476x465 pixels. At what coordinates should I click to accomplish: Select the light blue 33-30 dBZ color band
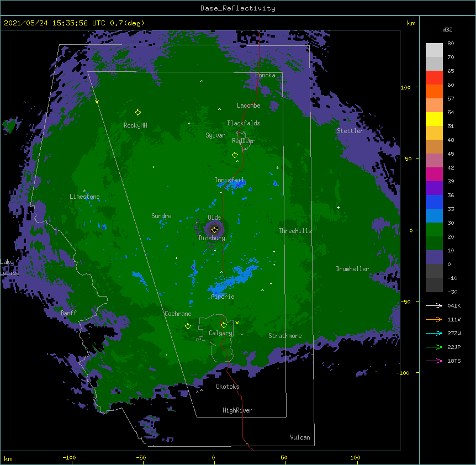point(434,216)
